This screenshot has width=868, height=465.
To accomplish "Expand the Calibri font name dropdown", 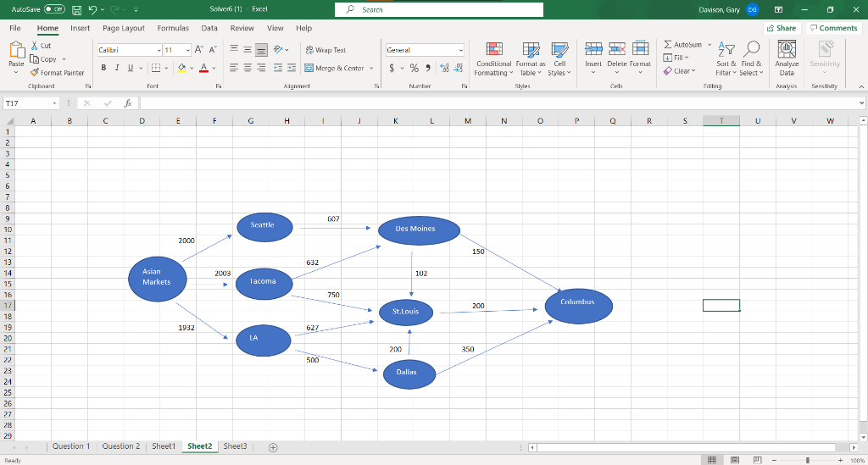I will point(157,51).
